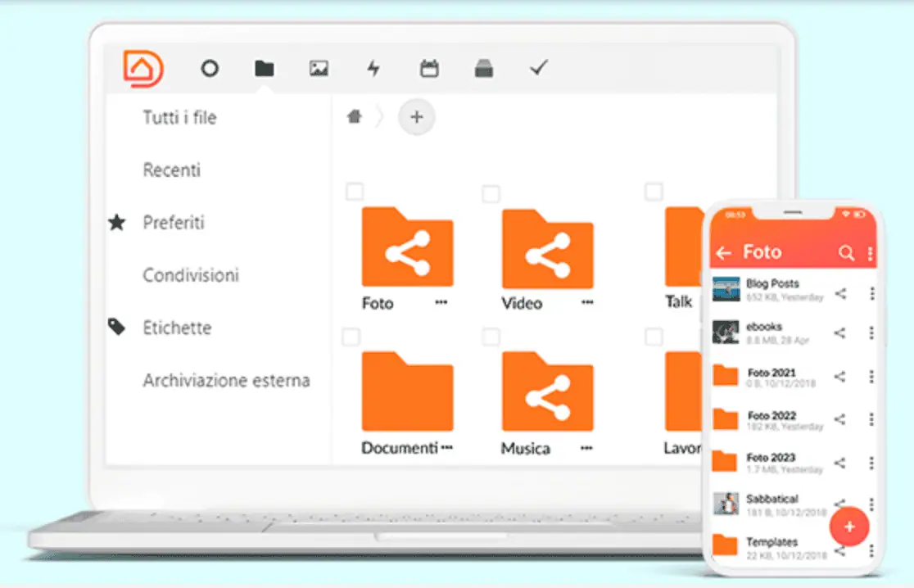Click the checkmark Tasks icon
The width and height of the screenshot is (914, 588).
point(538,68)
